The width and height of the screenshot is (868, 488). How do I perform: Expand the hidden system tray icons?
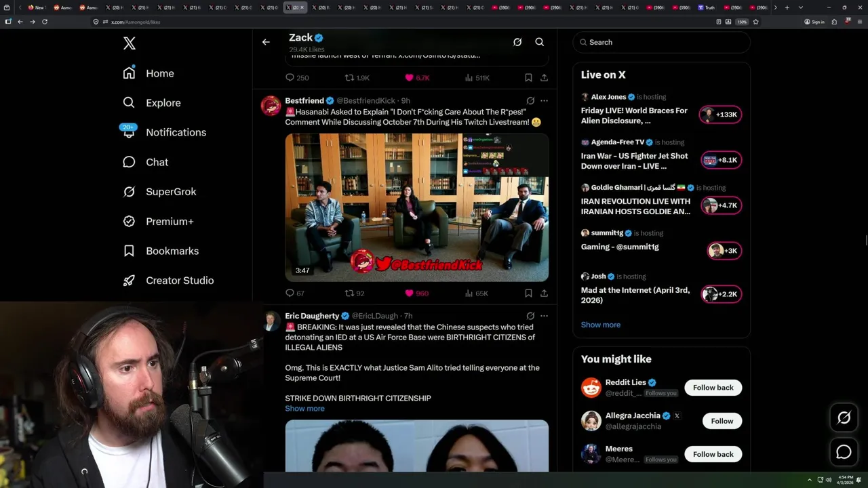(x=809, y=480)
